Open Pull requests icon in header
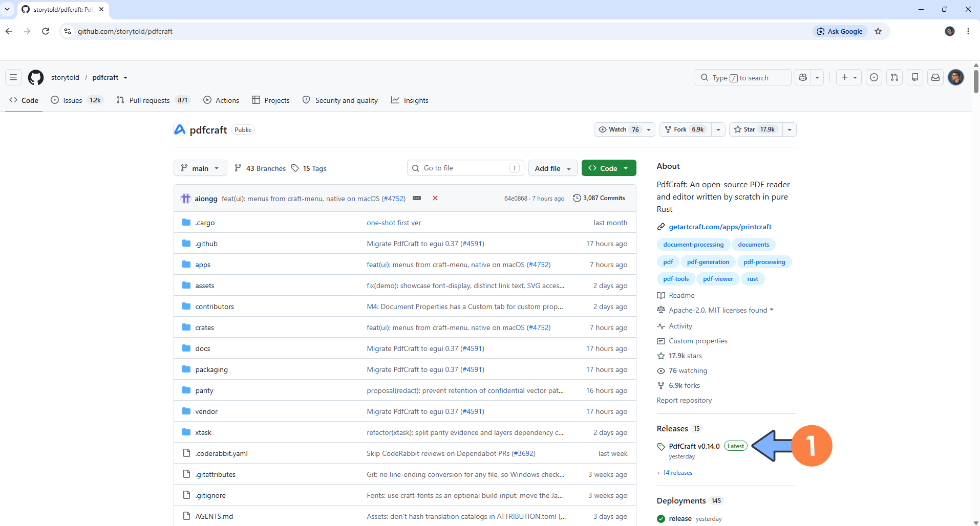Viewport: 980px width, 526px height. tap(894, 77)
